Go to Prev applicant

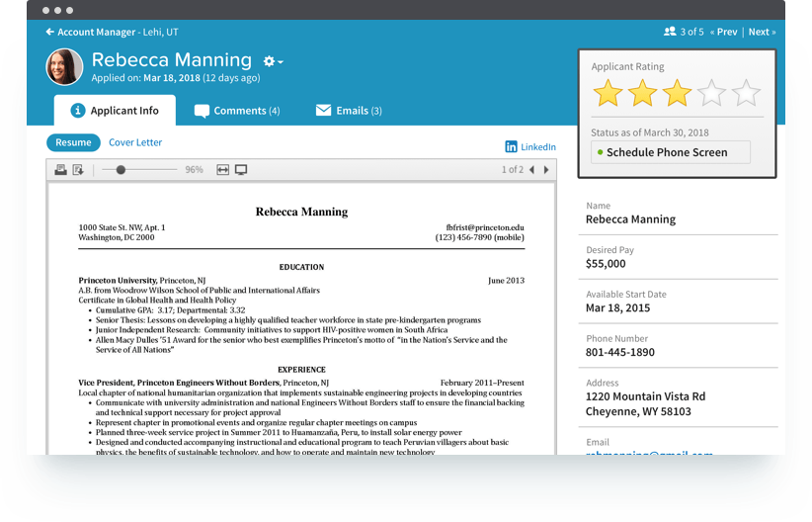click(723, 33)
